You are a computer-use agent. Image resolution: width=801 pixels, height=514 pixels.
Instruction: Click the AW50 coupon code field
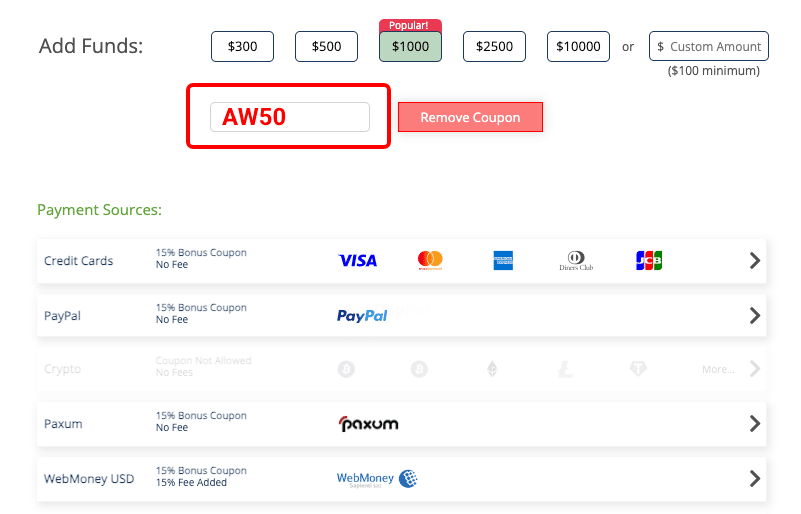point(290,117)
